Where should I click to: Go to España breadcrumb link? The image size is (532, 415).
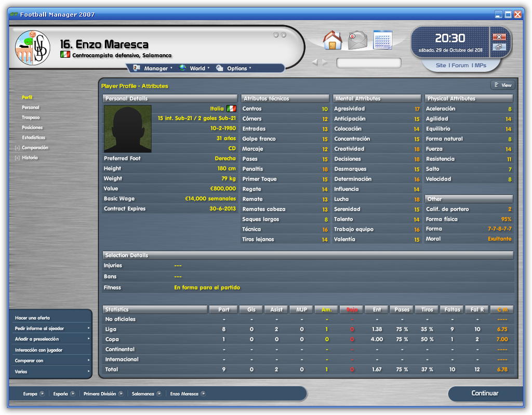click(x=60, y=394)
